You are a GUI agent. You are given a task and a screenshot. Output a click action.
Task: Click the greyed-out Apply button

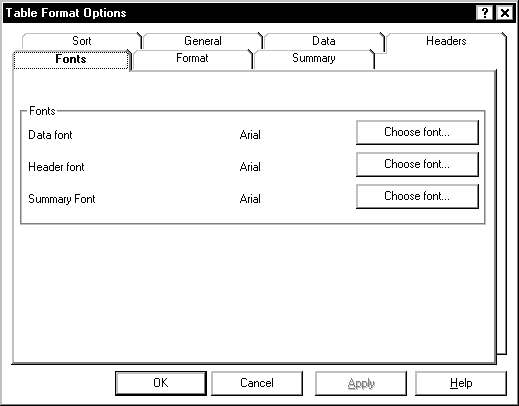click(x=361, y=383)
